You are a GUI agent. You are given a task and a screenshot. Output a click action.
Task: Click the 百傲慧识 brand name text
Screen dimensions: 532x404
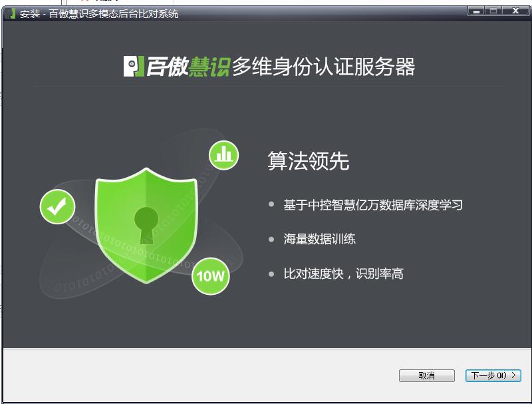188,66
